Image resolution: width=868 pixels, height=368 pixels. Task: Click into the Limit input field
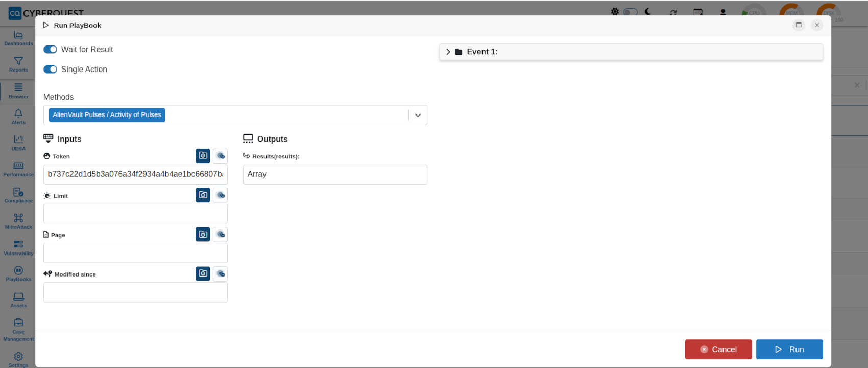click(x=135, y=214)
